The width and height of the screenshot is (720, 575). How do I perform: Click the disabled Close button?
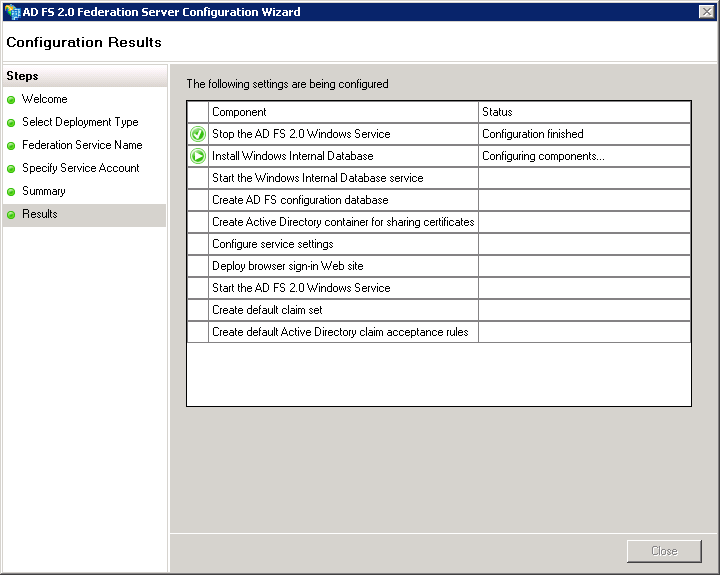pyautogui.click(x=664, y=551)
